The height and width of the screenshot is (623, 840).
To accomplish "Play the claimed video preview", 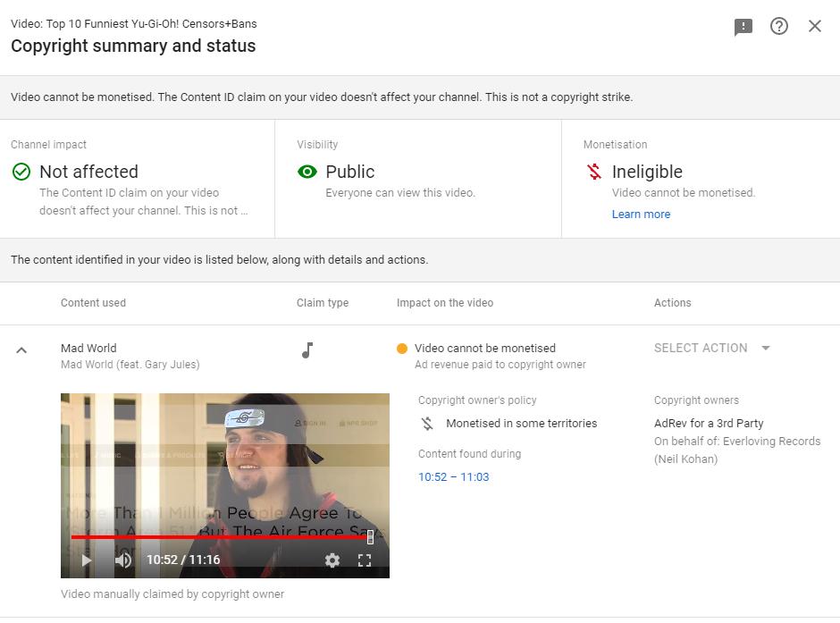I will pyautogui.click(x=87, y=560).
